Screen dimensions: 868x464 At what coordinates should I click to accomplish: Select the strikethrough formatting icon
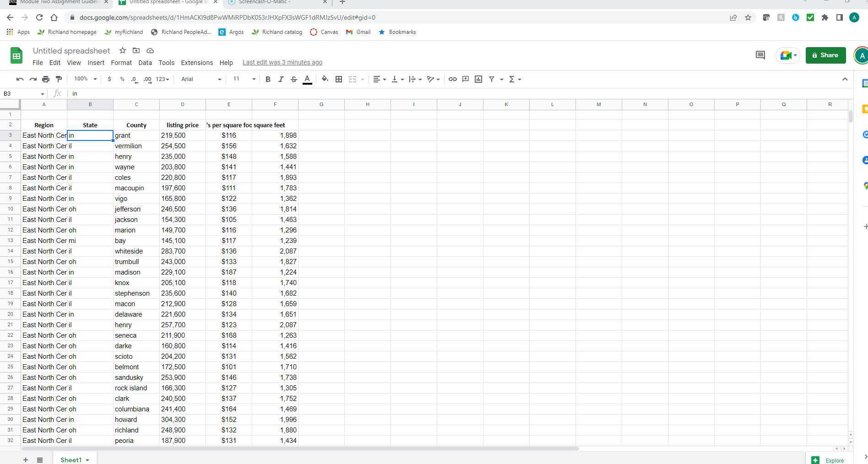[293, 79]
